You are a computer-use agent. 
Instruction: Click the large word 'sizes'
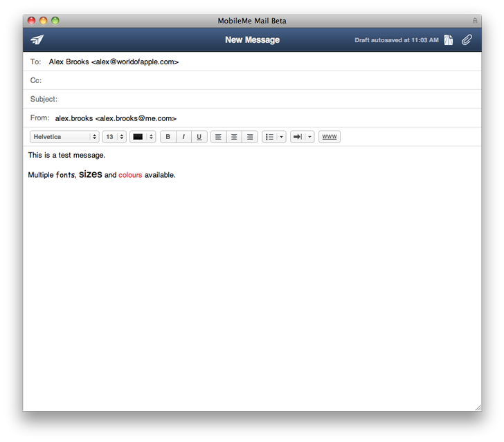90,174
